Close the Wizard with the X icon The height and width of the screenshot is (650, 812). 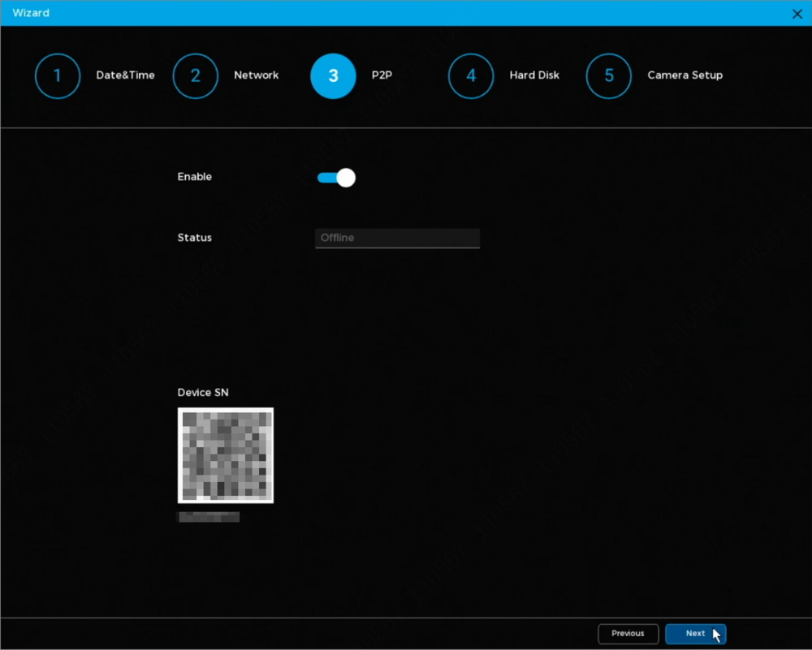click(x=797, y=14)
